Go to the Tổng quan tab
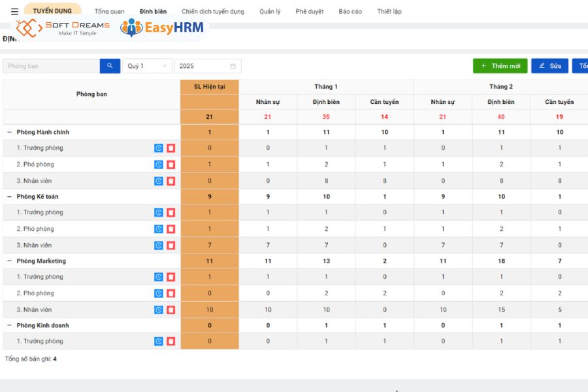588x392 pixels. click(x=110, y=12)
